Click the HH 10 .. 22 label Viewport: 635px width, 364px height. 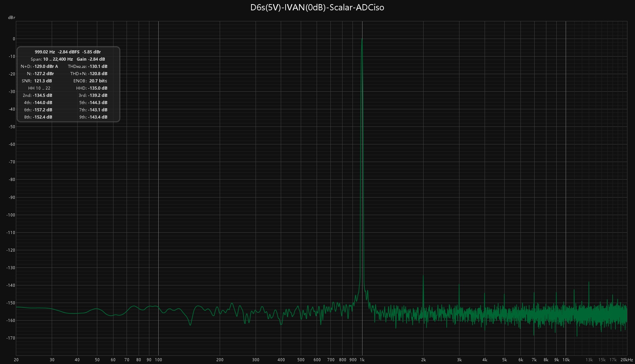tap(39, 88)
